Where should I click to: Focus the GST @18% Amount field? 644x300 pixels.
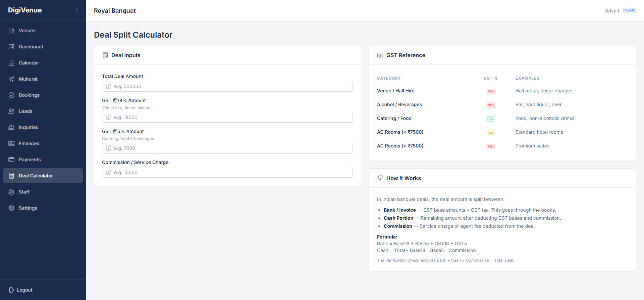coord(227,117)
